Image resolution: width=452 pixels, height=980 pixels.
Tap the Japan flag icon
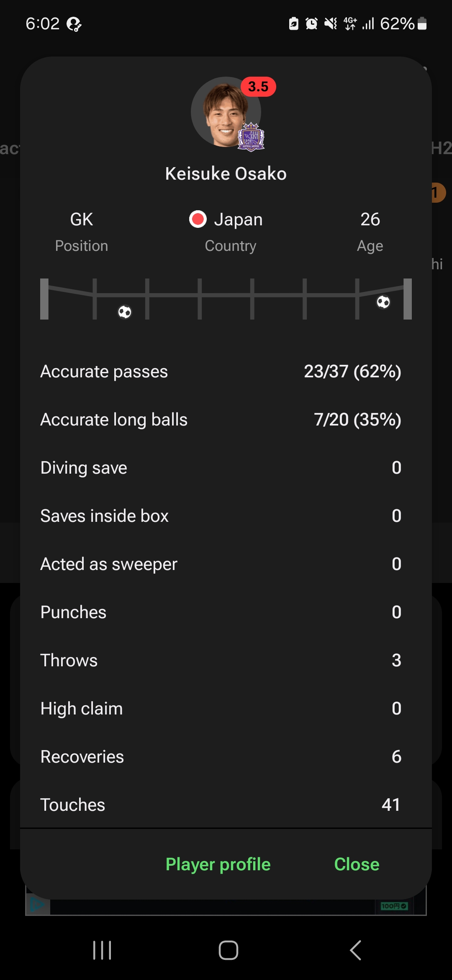(x=198, y=219)
